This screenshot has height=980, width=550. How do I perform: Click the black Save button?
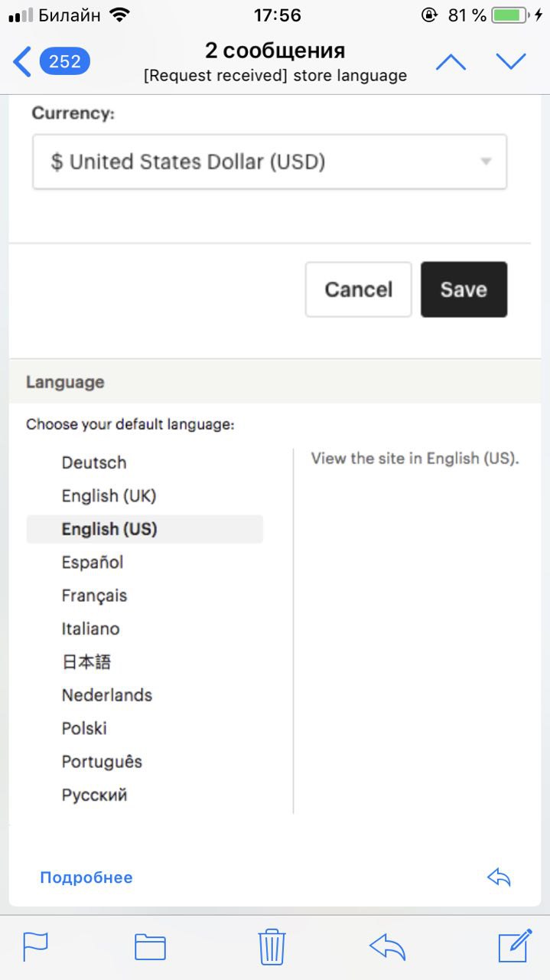(x=464, y=289)
